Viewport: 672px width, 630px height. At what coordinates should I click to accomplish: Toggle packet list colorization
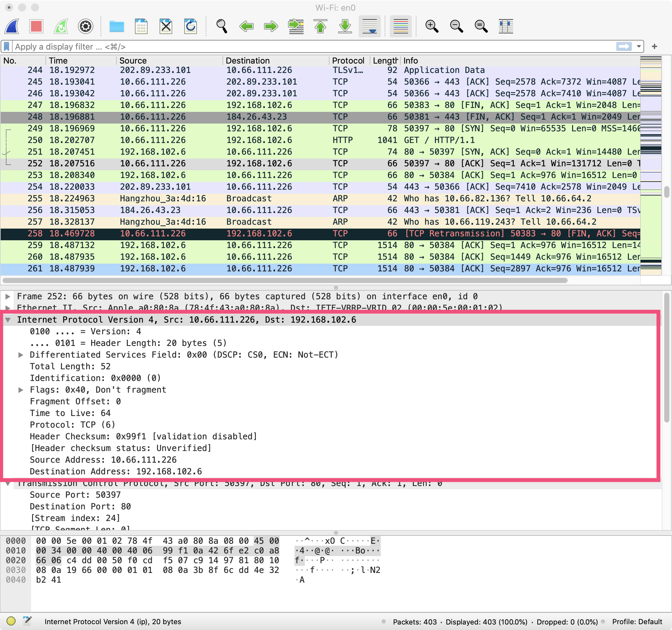click(x=401, y=26)
